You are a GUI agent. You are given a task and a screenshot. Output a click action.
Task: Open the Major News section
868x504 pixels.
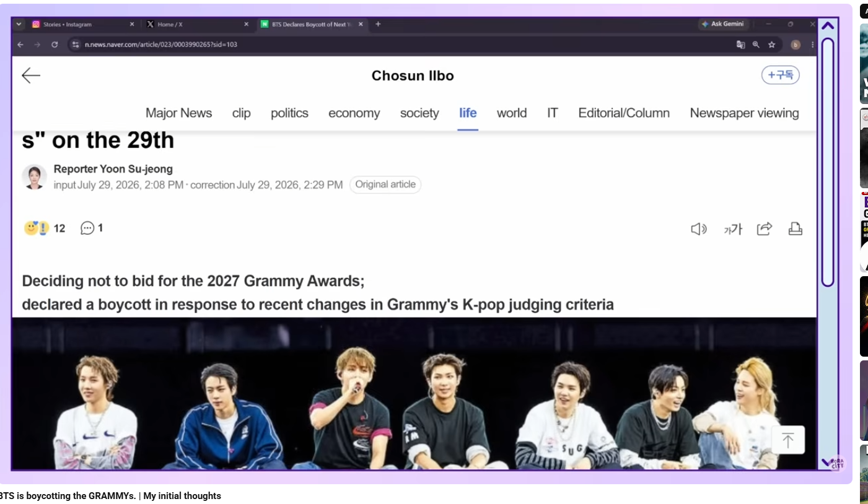178,113
